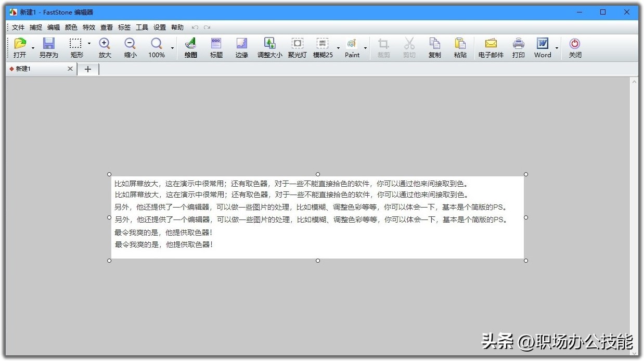This screenshot has width=644, height=361.
Task: Paste content using the 粘贴 icon
Action: pos(460,47)
